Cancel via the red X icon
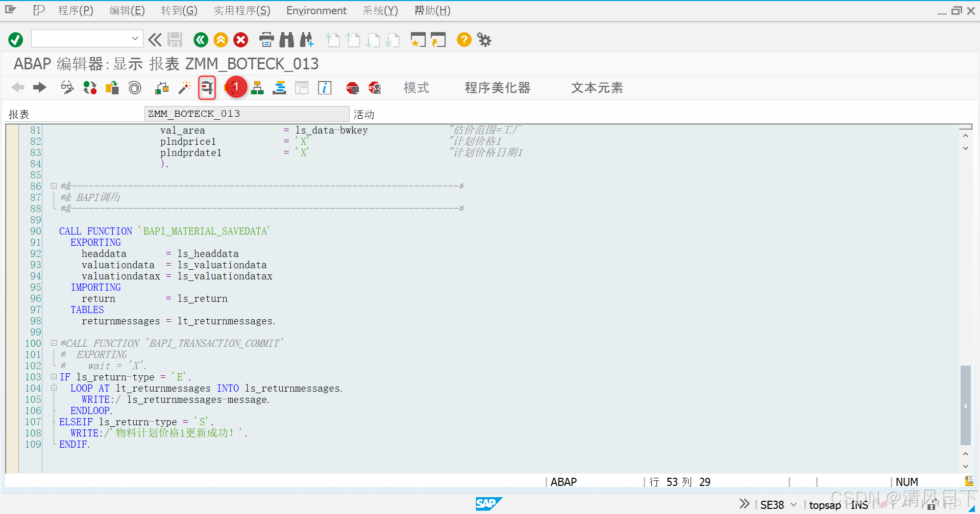The image size is (980, 514). (240, 39)
